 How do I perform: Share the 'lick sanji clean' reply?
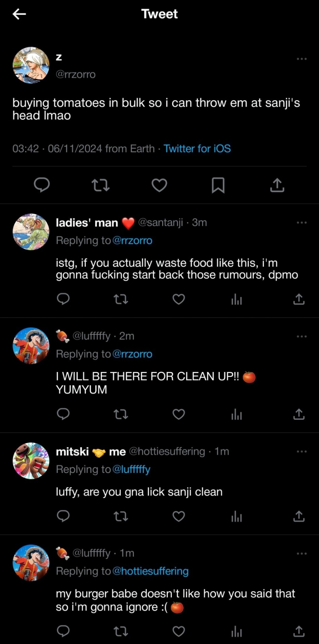coord(299,517)
